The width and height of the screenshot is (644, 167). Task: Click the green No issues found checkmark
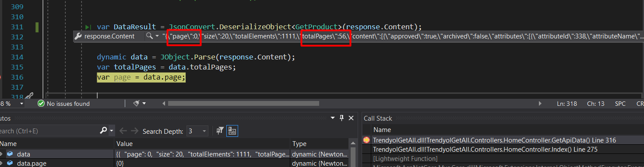(41, 104)
